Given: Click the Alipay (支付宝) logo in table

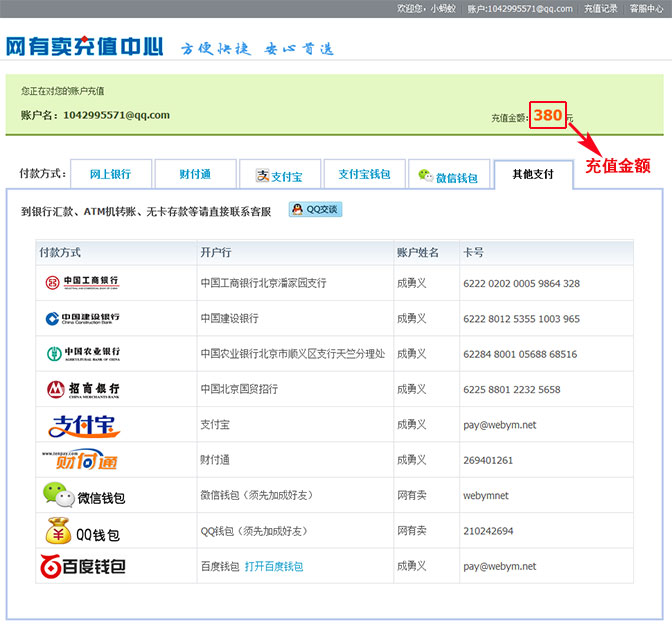Looking at the screenshot, I should click(x=83, y=424).
